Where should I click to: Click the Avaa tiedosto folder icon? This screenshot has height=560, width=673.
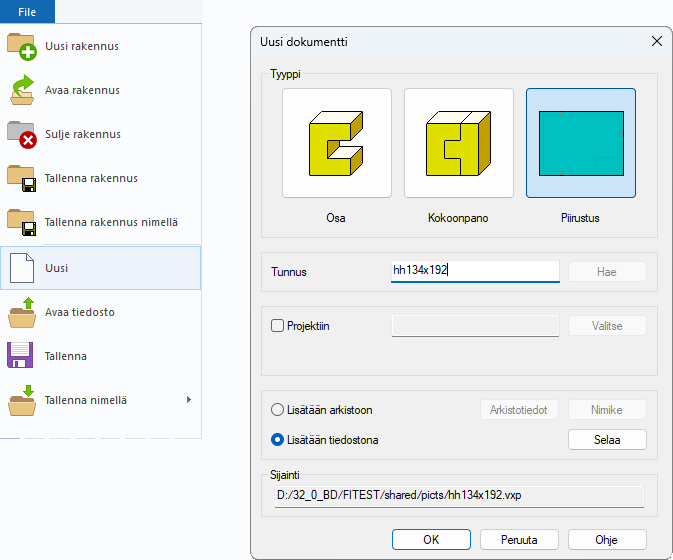(21, 312)
